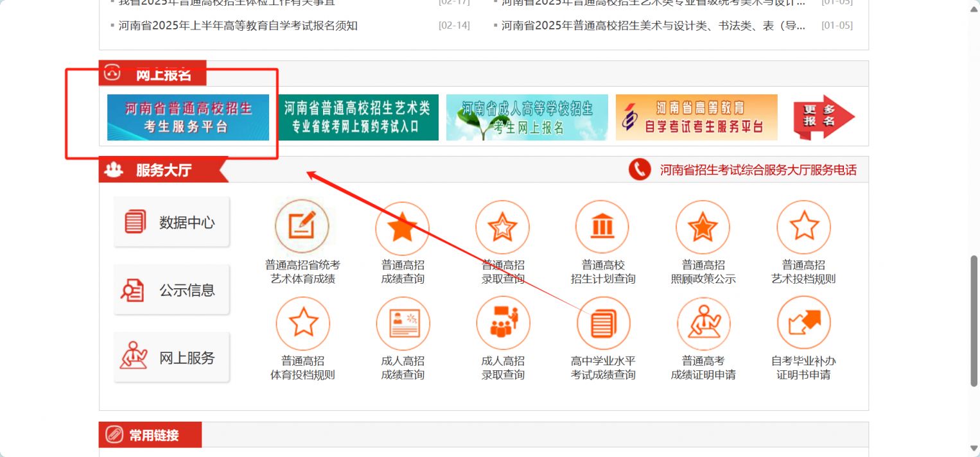
Task: Click the [02-14] date text
Action: click(x=454, y=26)
